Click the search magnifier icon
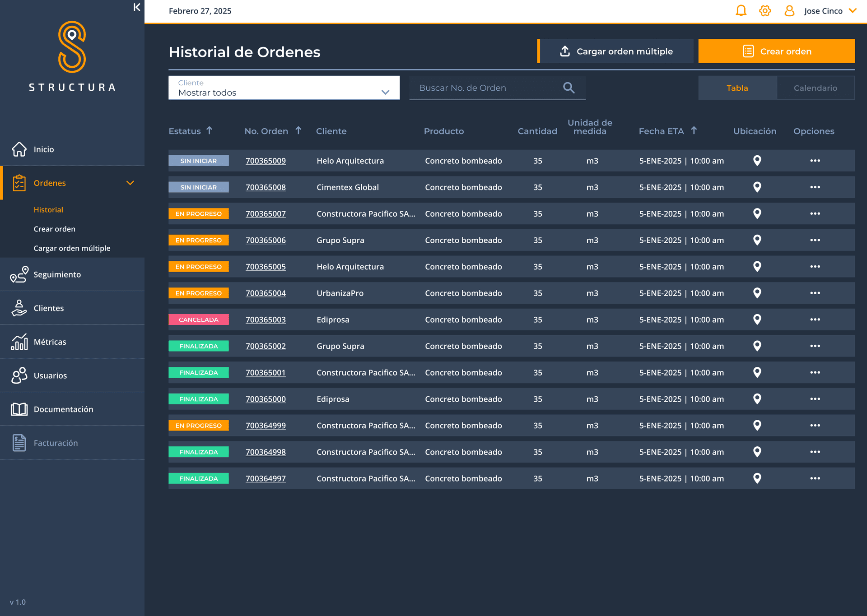Image resolution: width=867 pixels, height=616 pixels. point(569,88)
